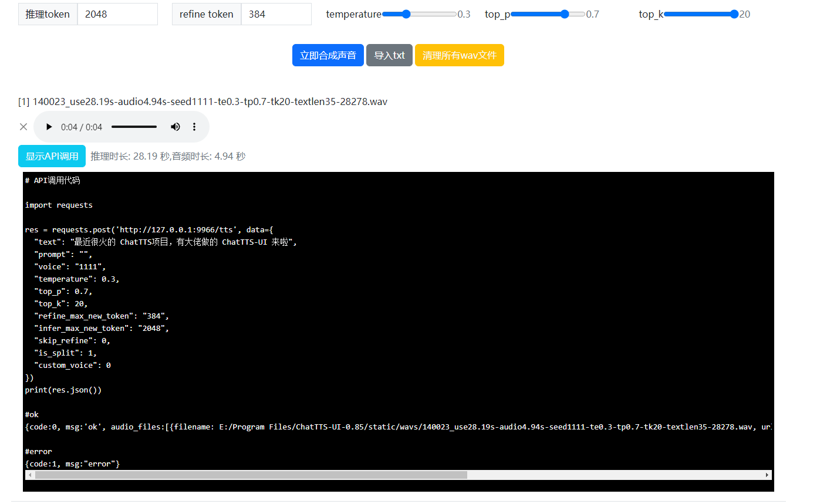Play the generated wav audio
This screenshot has height=504, width=837.
tap(49, 127)
